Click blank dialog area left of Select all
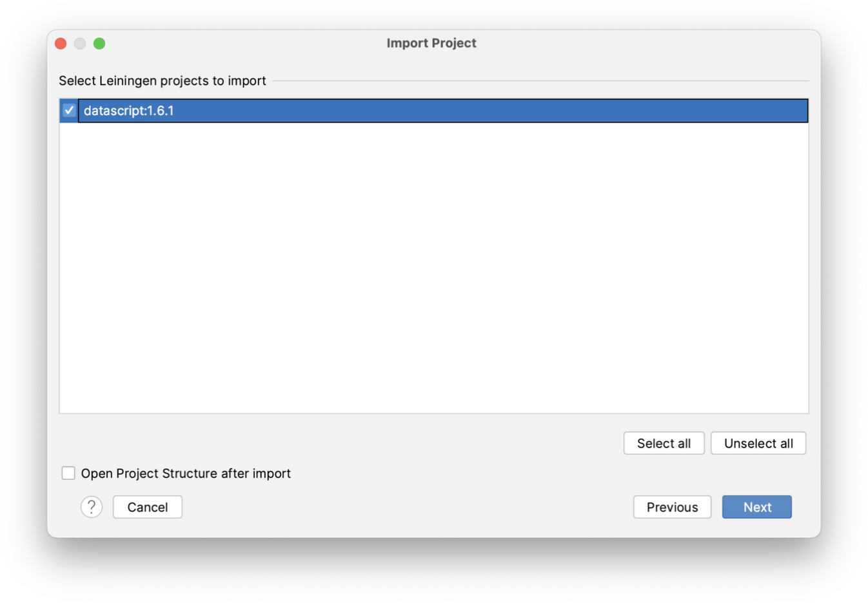 coord(342,443)
